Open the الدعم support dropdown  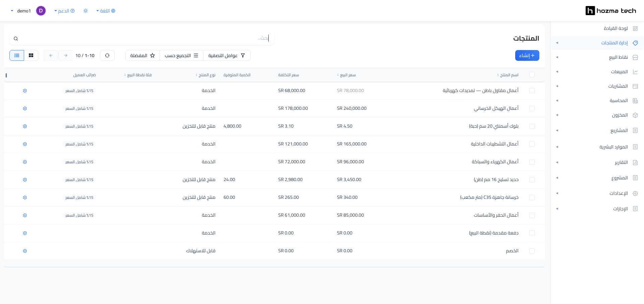[64, 11]
